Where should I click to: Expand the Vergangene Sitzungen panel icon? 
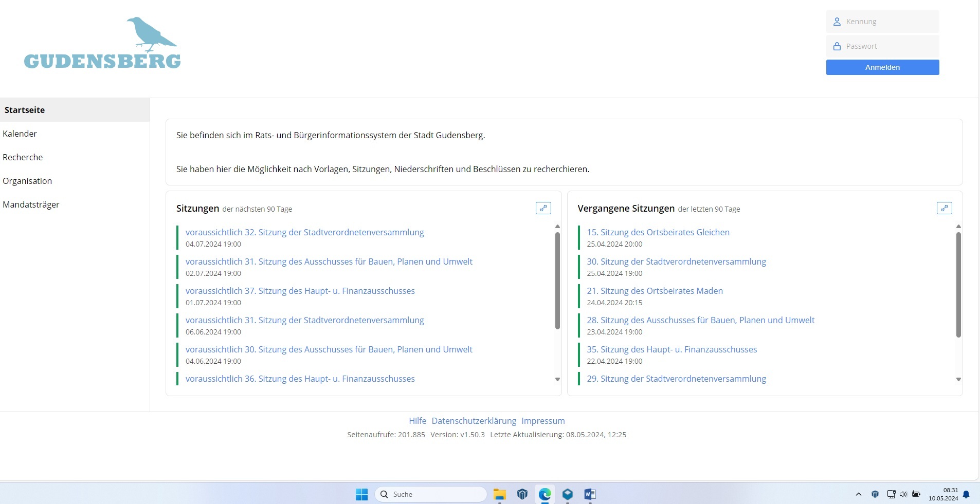click(x=944, y=208)
